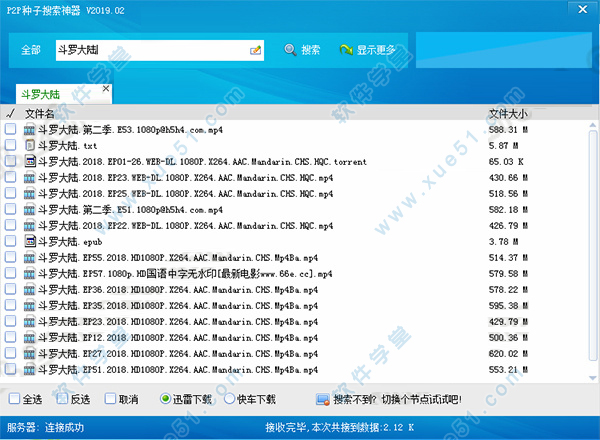Check the box for 斗罗大陆.epub
The image size is (600, 440).
tap(11, 241)
